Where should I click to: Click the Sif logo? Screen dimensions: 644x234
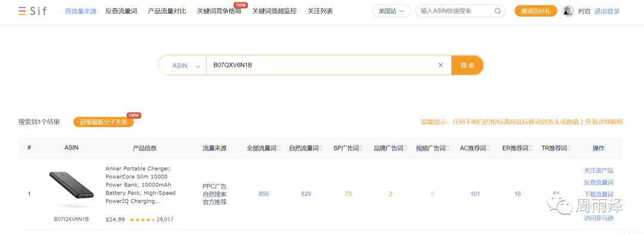pos(32,11)
